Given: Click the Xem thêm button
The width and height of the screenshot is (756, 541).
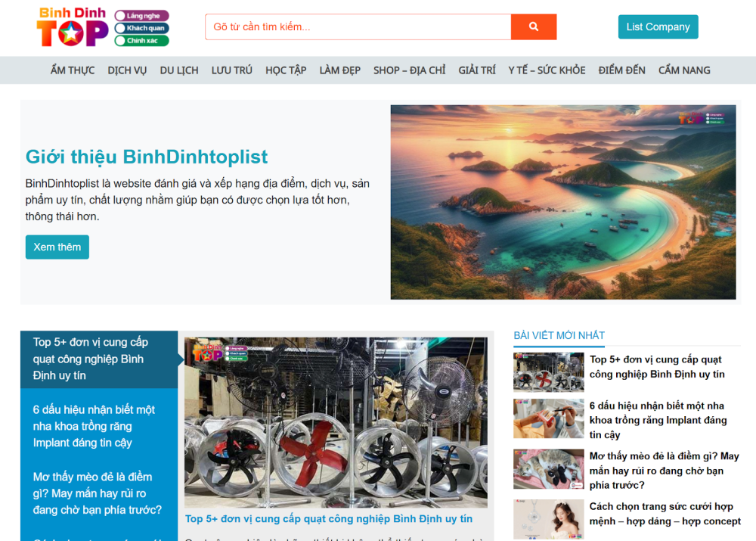Looking at the screenshot, I should pos(57,247).
